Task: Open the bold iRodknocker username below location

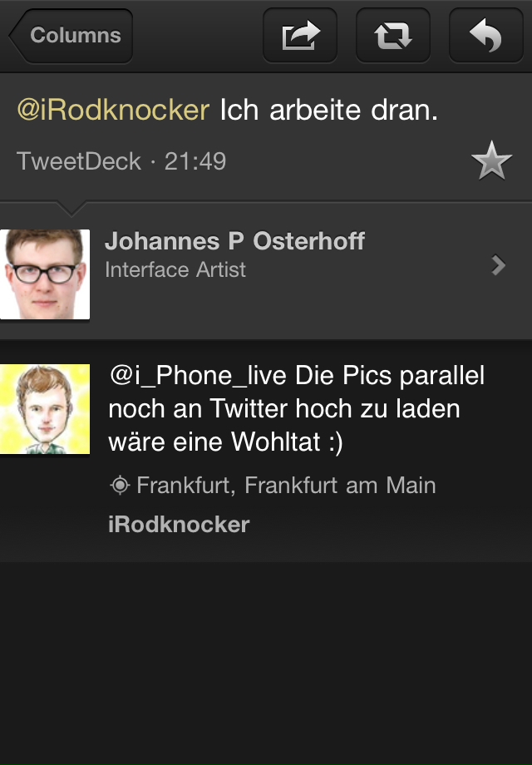Action: click(179, 525)
